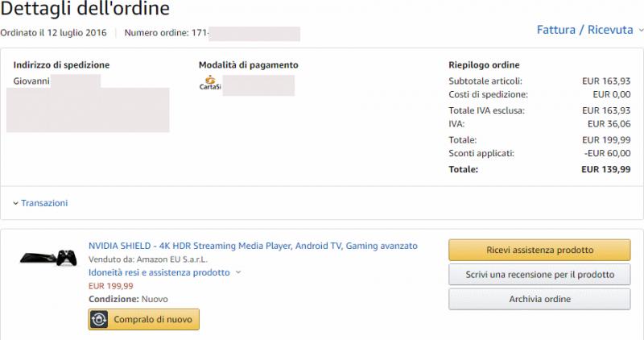644x340 pixels.
Task: Click the seller name Amazon EU S.a.r.l.
Action: [172, 259]
